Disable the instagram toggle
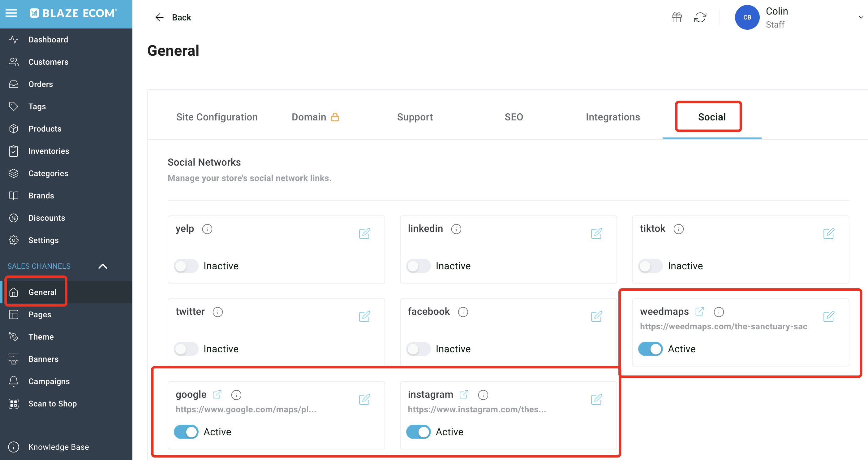 pyautogui.click(x=418, y=432)
